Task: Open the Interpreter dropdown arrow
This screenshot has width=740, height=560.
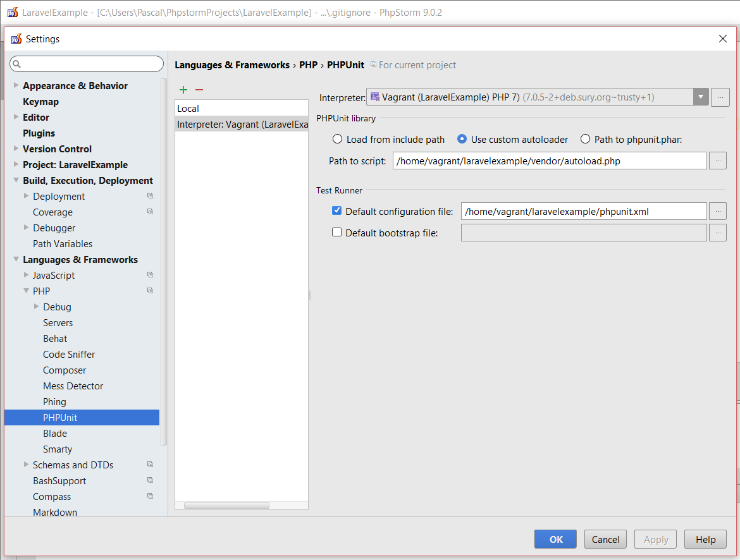Action: pos(701,97)
